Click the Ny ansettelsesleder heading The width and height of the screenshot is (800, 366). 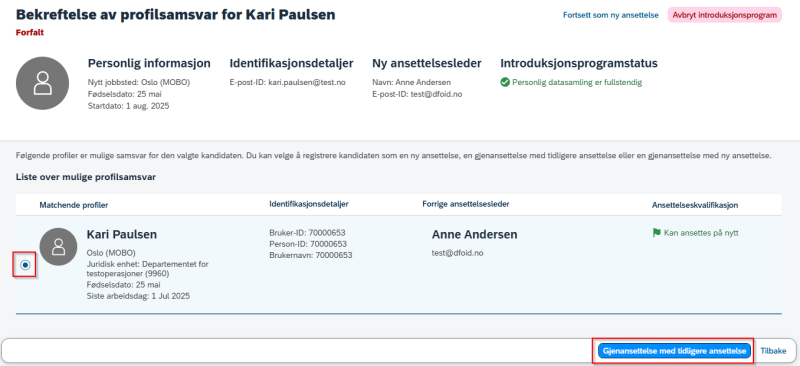point(427,64)
